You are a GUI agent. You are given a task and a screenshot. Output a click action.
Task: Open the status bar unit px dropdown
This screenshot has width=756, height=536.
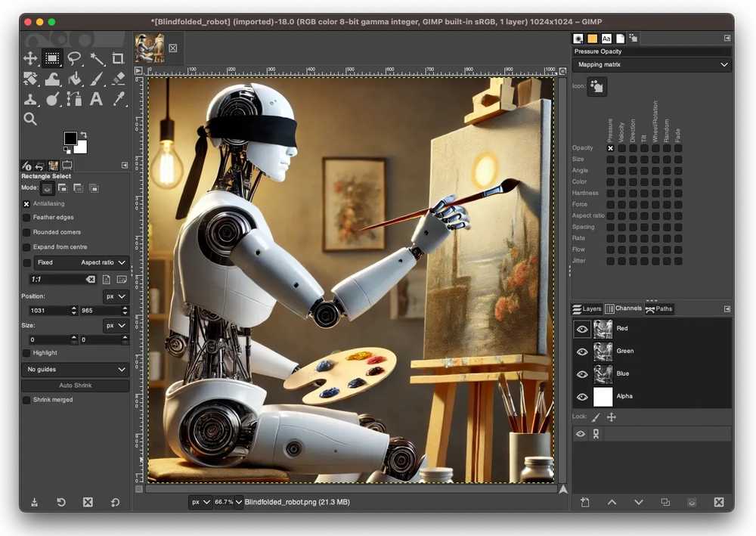(200, 502)
